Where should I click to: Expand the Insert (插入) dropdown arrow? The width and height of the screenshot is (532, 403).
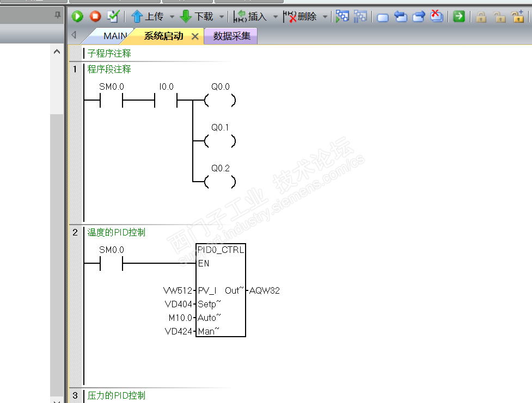[276, 17]
